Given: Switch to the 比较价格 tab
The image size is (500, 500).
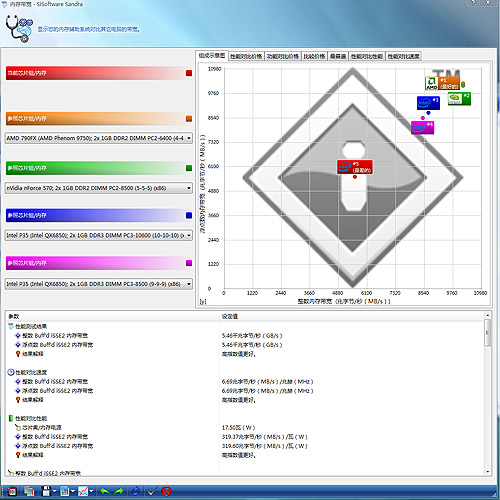Looking at the screenshot, I should click(x=314, y=56).
